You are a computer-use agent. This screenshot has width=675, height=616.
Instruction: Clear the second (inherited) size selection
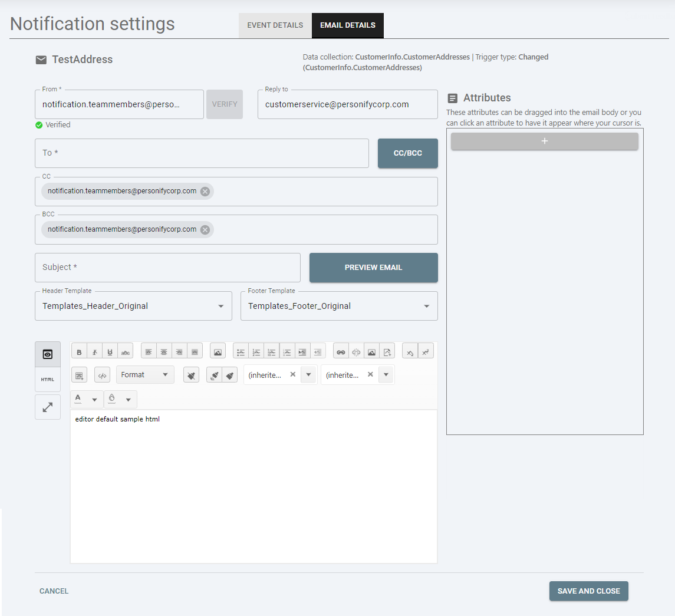point(370,374)
